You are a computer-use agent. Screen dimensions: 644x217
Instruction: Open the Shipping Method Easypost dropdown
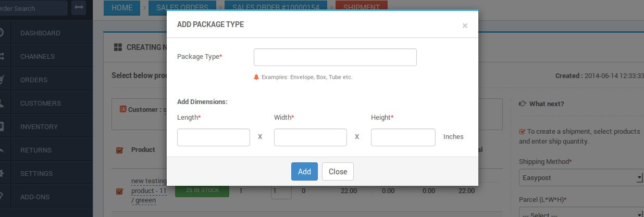click(581, 177)
